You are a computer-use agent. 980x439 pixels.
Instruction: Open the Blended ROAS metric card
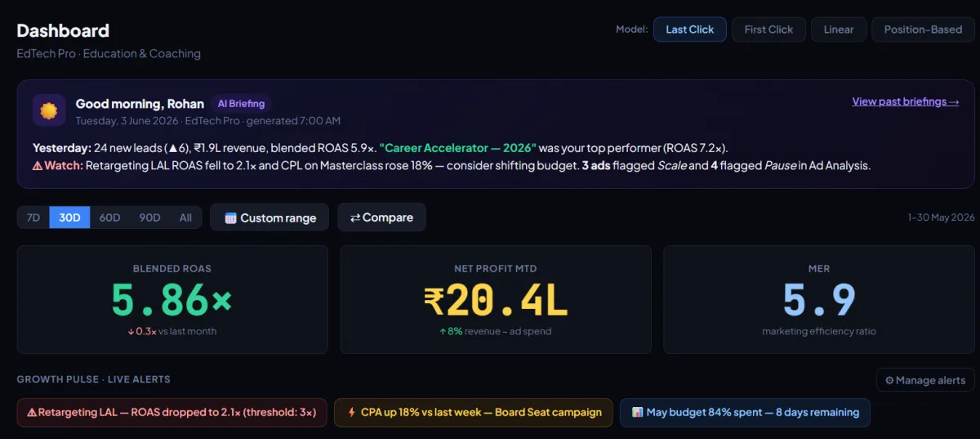[172, 299]
